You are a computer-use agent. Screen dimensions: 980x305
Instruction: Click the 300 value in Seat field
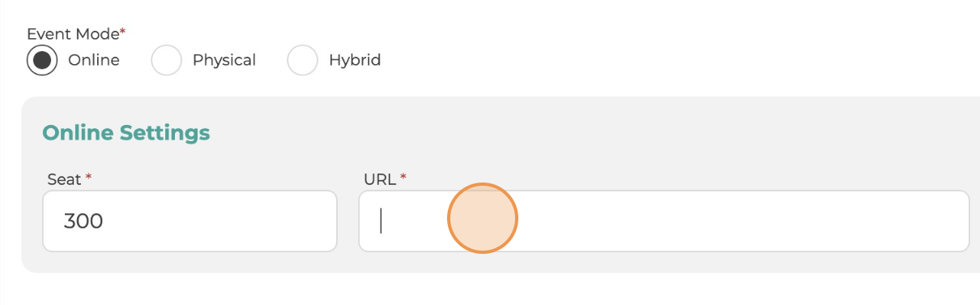coord(83,221)
